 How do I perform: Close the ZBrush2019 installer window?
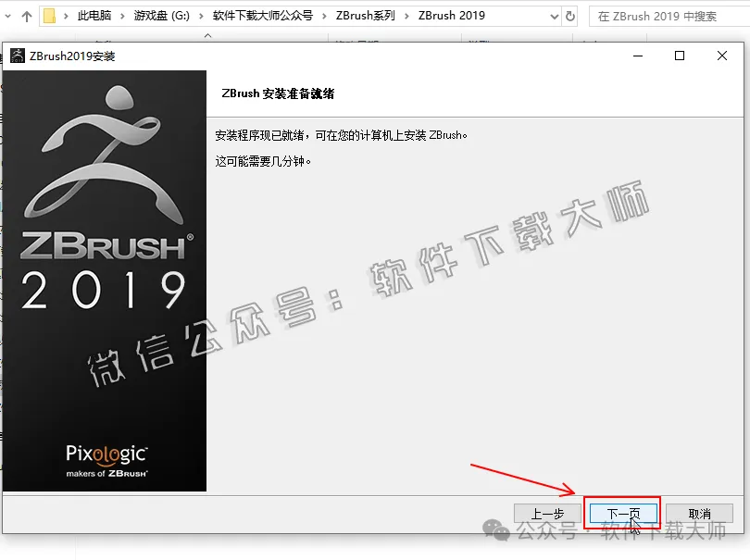coord(722,56)
